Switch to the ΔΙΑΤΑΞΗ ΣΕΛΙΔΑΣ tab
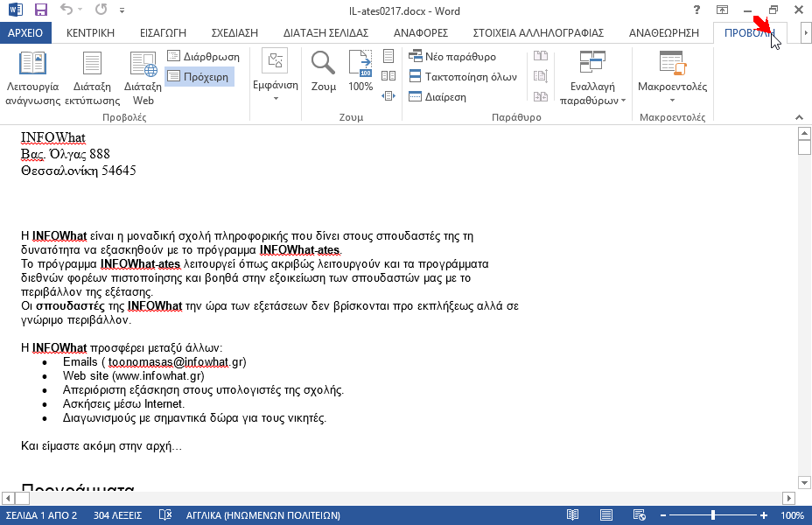Screen dimensions: 812x525 pos(325,32)
